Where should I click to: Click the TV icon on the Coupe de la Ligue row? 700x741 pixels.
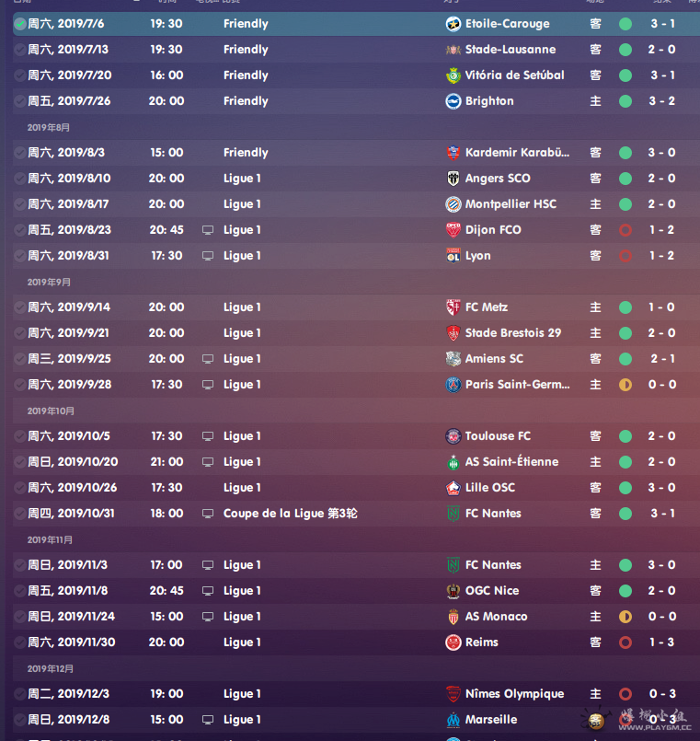click(208, 514)
